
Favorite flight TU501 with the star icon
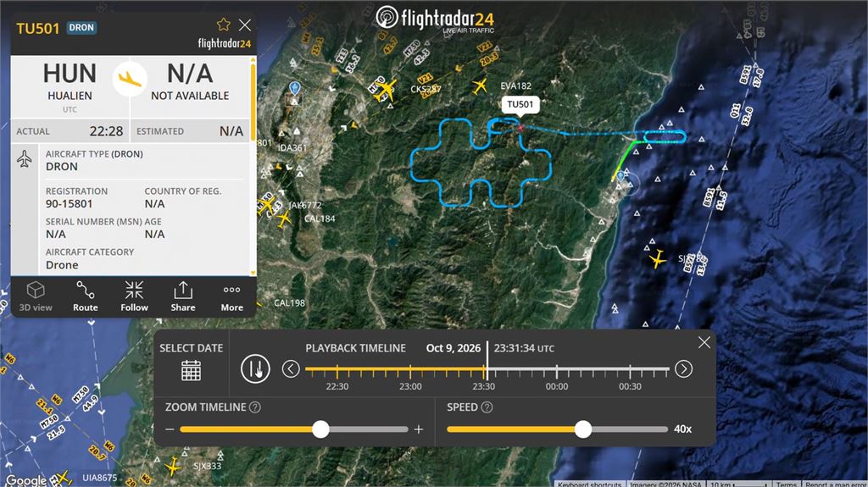(x=223, y=25)
